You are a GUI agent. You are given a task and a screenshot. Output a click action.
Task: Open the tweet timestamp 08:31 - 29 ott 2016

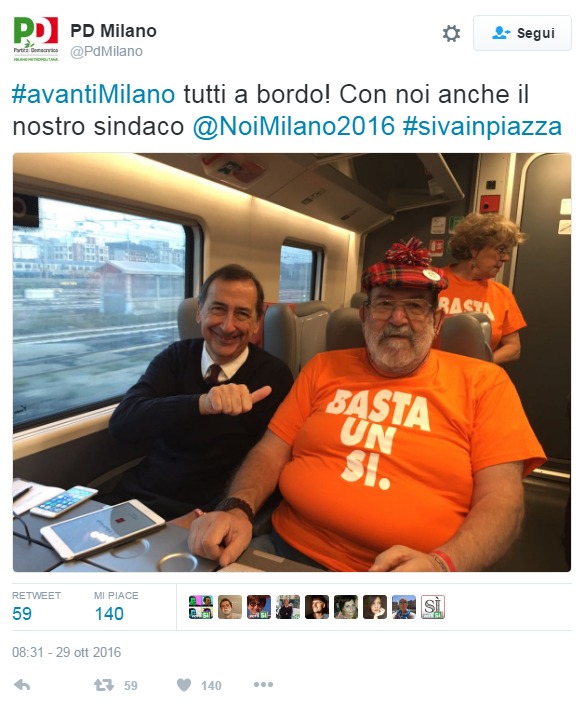tap(67, 652)
